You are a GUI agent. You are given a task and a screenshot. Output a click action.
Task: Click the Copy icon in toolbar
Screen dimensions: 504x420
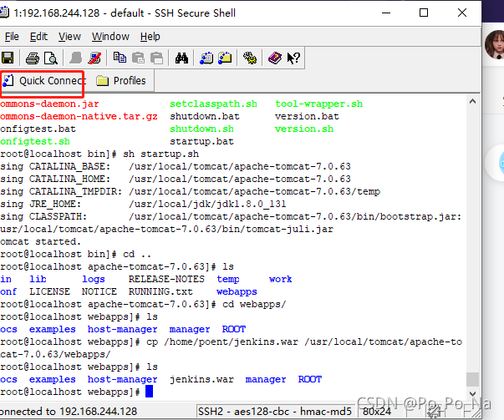(120, 58)
